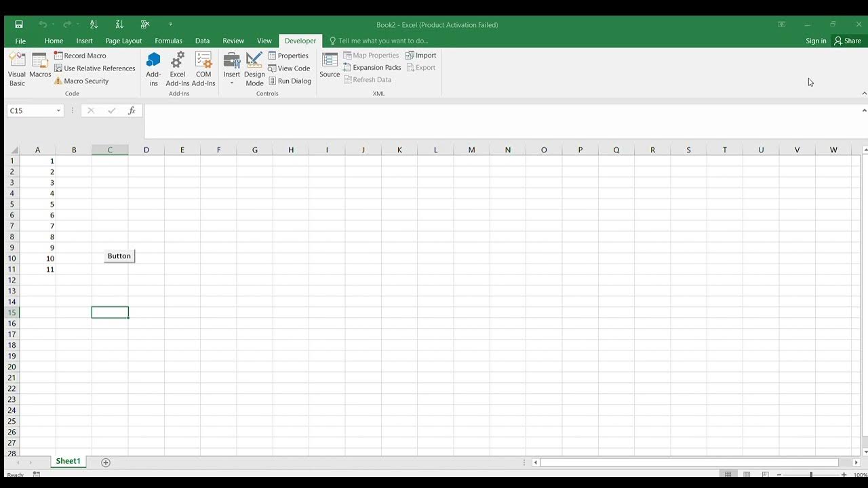Open Excel Add-Ins manager
The width and height of the screenshot is (868, 488).
pyautogui.click(x=178, y=69)
